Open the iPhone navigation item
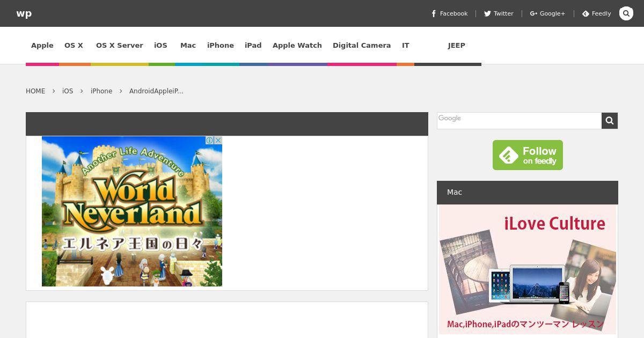The image size is (644, 338). click(221, 46)
